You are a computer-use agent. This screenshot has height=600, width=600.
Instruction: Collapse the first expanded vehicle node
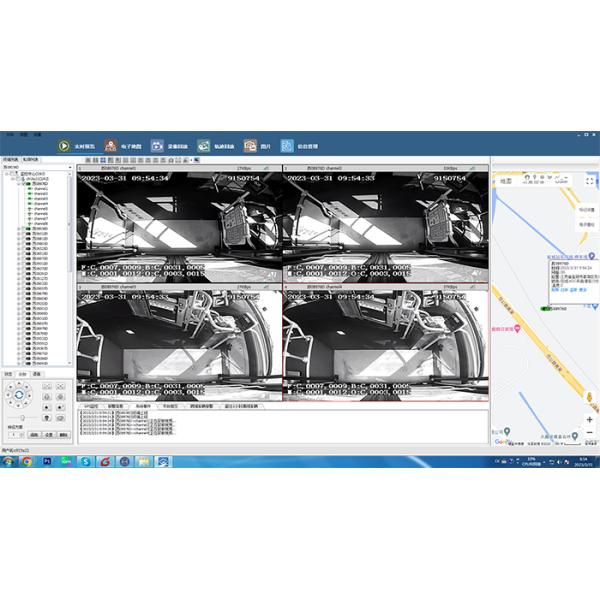coord(20,184)
